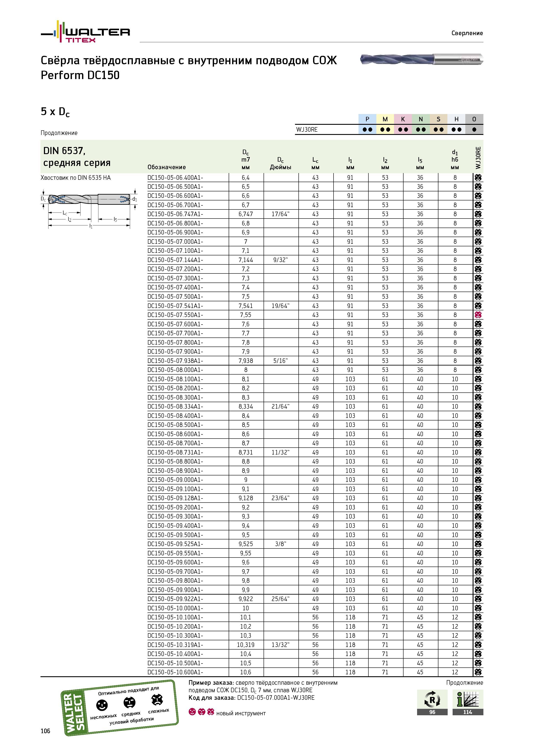This screenshot has width=534, height=756.
Task: Click the inch value 19/64"
Action: pyautogui.click(x=280, y=306)
